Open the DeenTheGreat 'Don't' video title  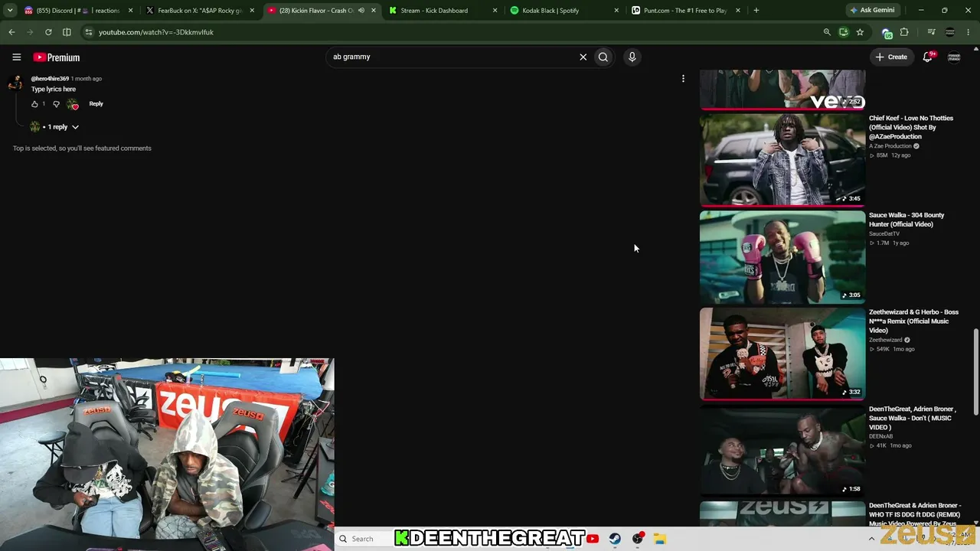coord(913,418)
